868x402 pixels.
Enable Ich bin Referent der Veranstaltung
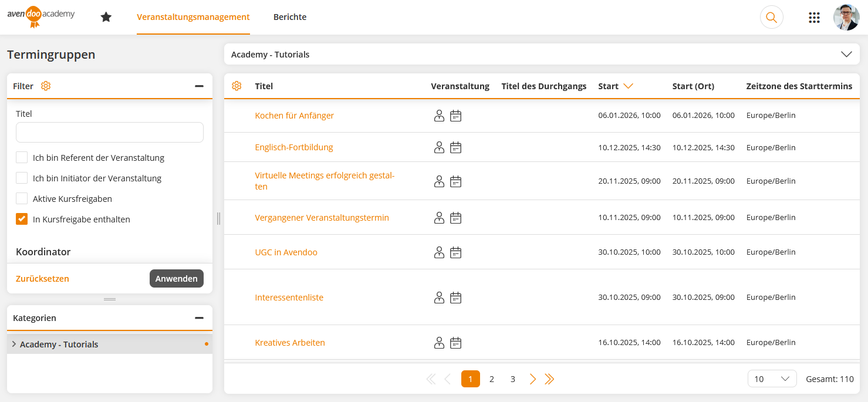point(22,158)
